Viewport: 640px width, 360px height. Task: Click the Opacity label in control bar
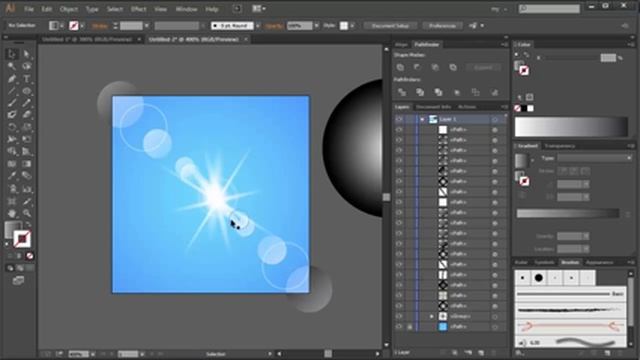point(273,26)
